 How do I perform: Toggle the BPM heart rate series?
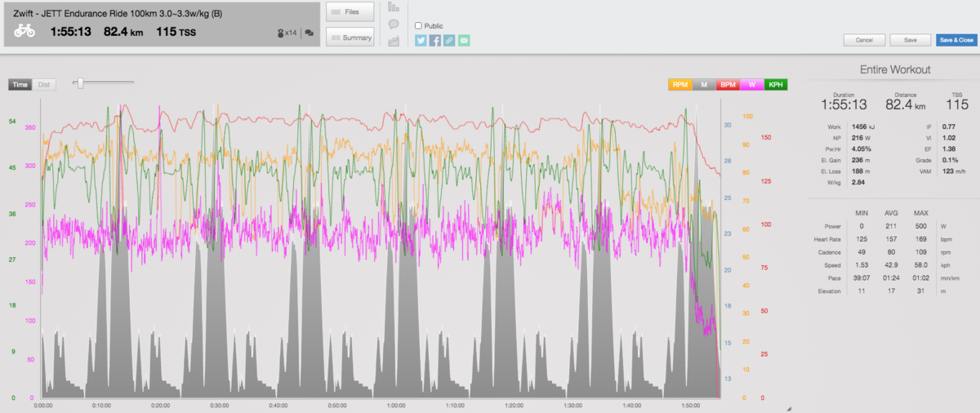tap(728, 84)
